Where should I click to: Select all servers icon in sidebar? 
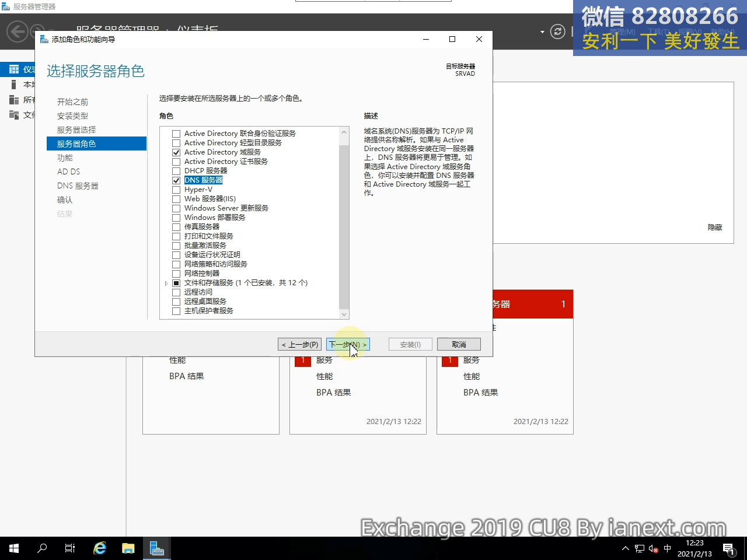(x=14, y=100)
